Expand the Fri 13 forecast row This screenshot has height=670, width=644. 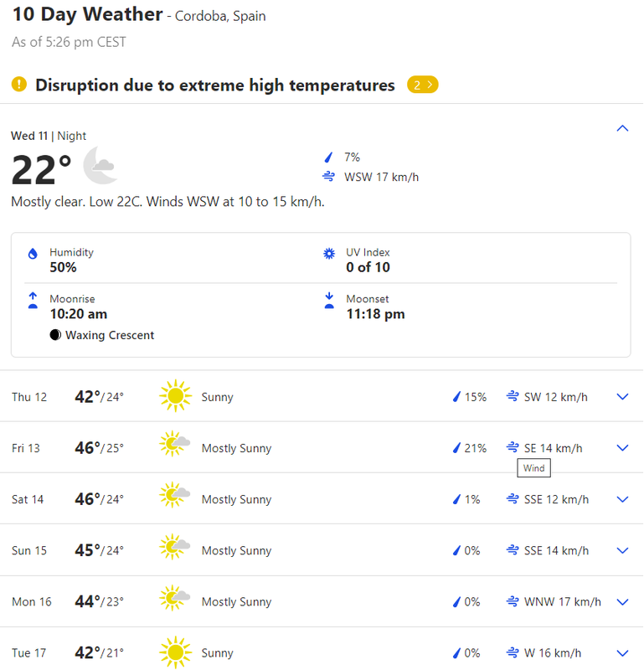pyautogui.click(x=622, y=448)
